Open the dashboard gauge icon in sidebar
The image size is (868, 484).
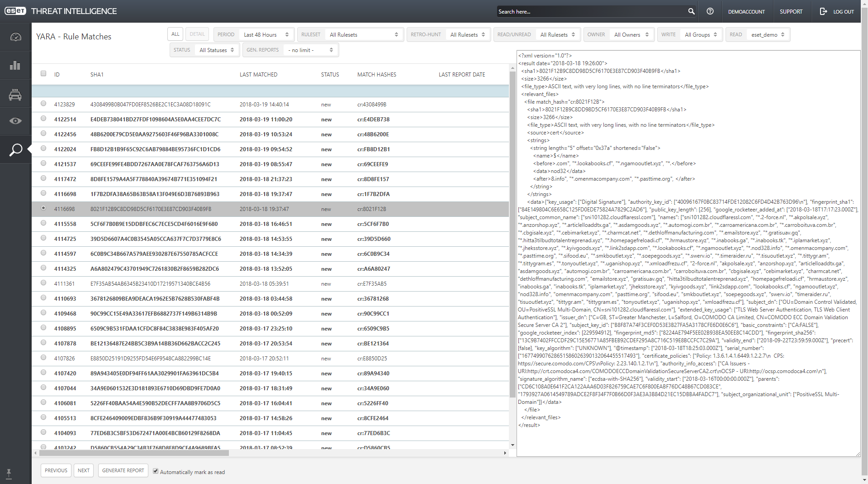15,37
